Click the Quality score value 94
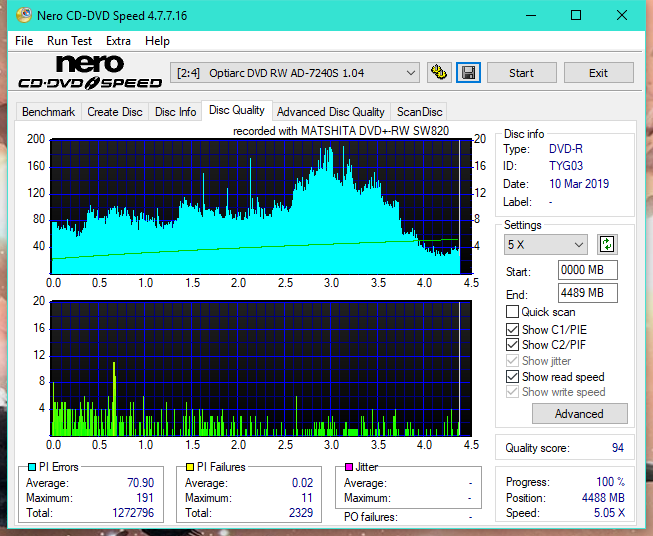This screenshot has width=653, height=536. click(618, 448)
